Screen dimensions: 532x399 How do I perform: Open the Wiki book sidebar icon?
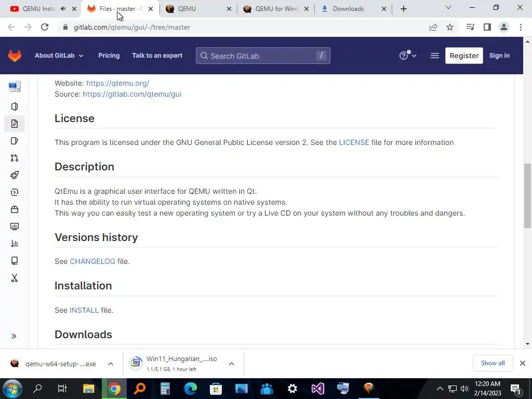14,261
